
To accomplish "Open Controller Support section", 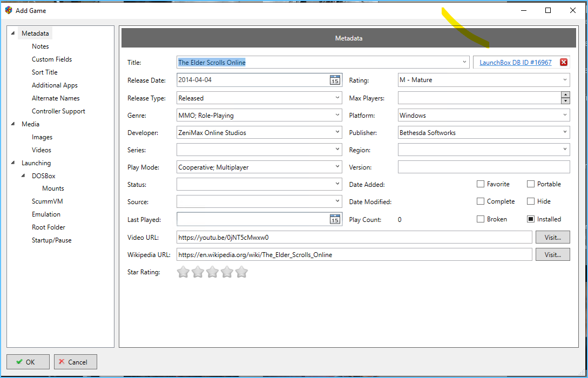I will pyautogui.click(x=58, y=111).
